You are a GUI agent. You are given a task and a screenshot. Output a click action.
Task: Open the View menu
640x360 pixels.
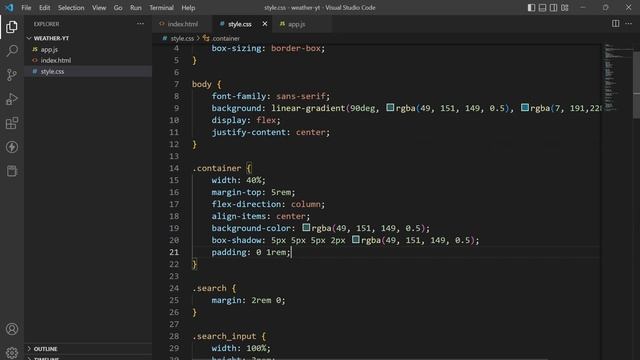99,7
